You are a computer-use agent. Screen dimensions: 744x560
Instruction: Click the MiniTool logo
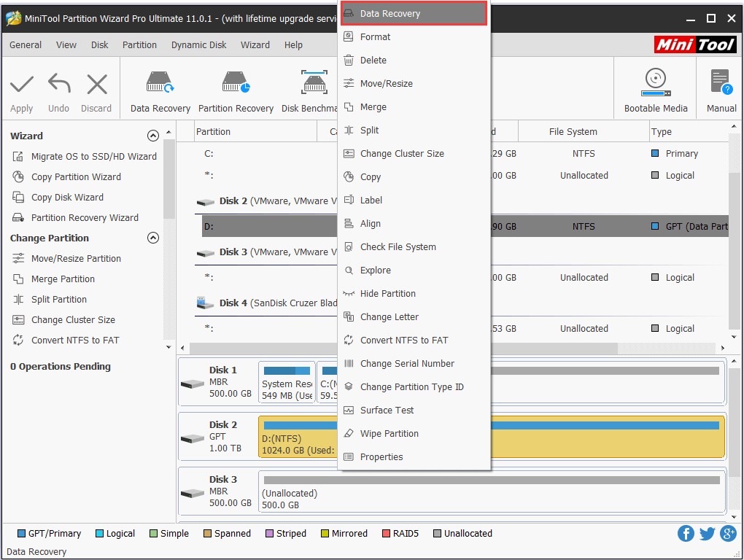695,44
